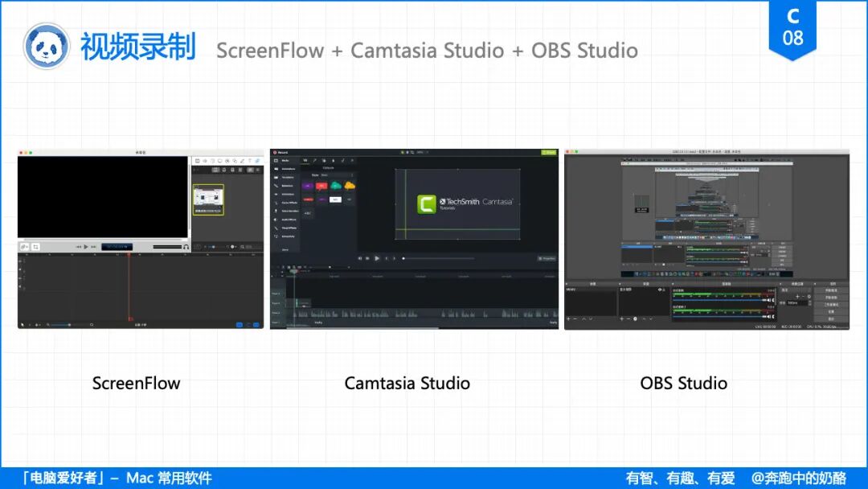
Task: Select the yellow cloud callout in Camtasia
Action: click(350, 186)
